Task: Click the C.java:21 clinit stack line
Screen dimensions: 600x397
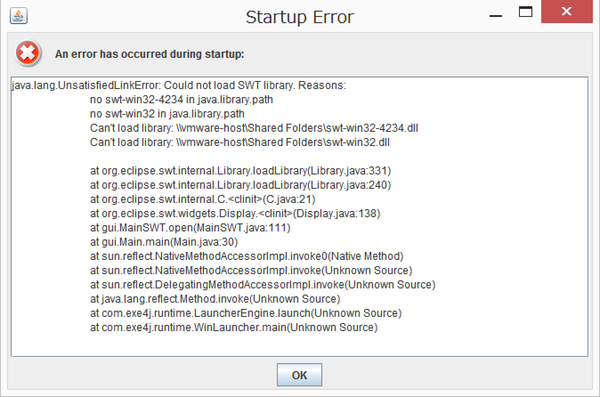Action: click(202, 199)
